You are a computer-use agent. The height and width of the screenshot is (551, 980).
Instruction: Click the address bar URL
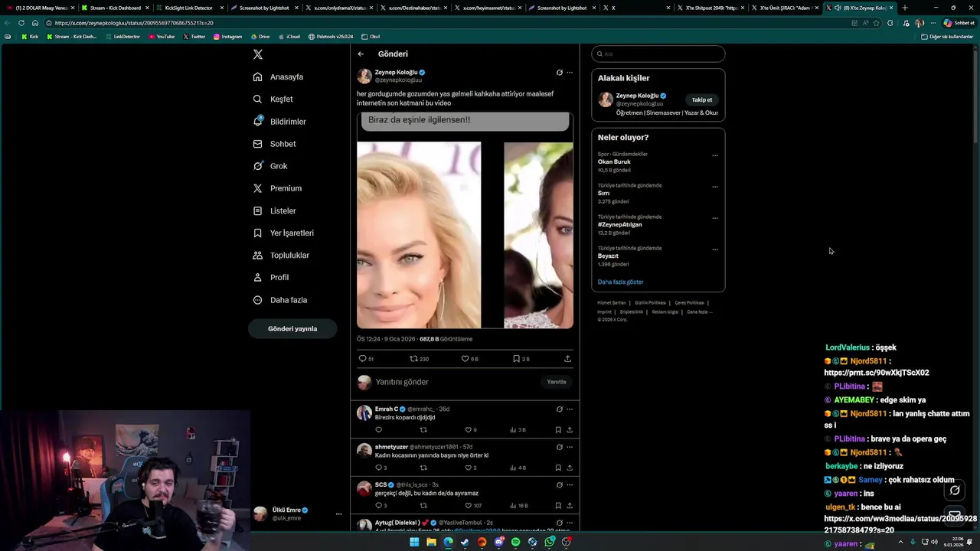tap(134, 23)
